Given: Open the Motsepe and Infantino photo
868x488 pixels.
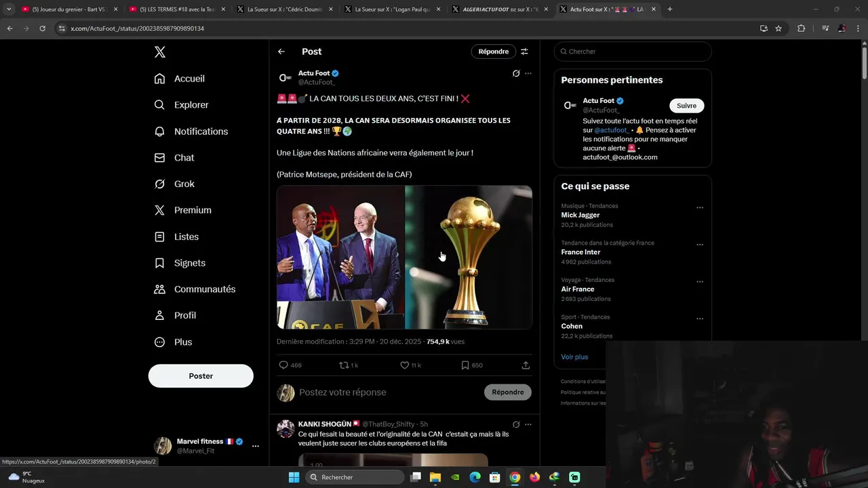Looking at the screenshot, I should click(340, 258).
